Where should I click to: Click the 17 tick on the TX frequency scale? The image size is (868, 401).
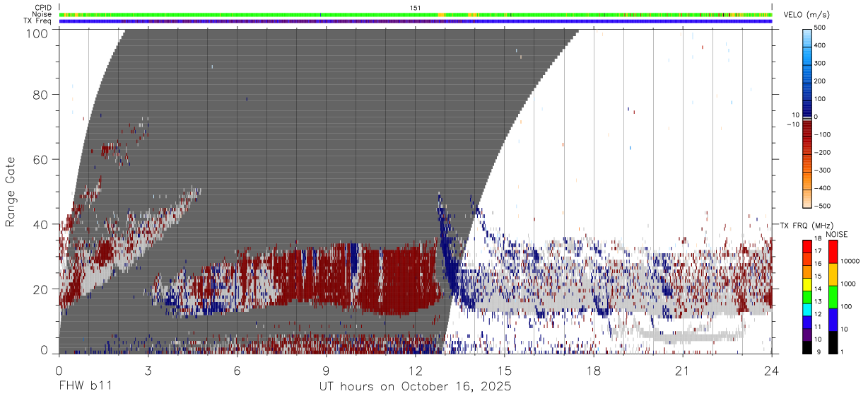[x=819, y=251]
